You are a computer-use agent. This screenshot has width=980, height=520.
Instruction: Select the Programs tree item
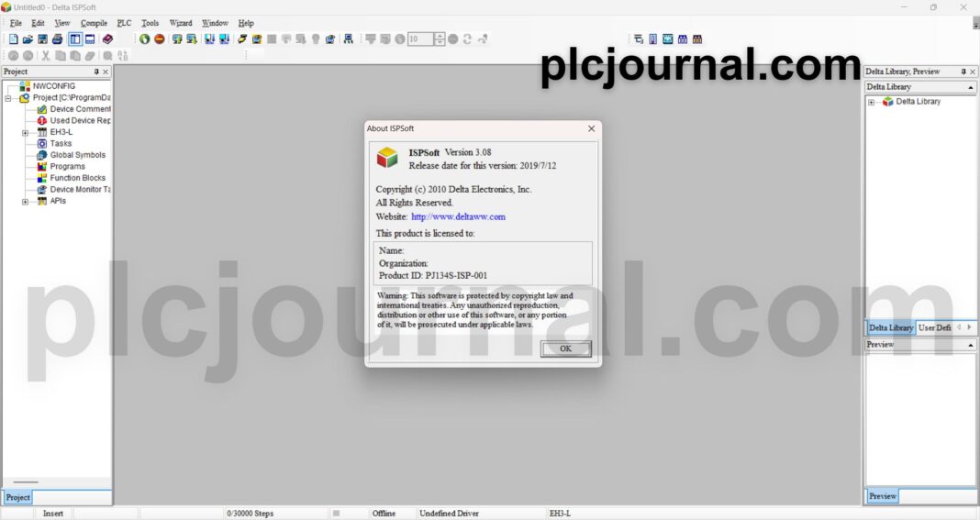pos(68,167)
